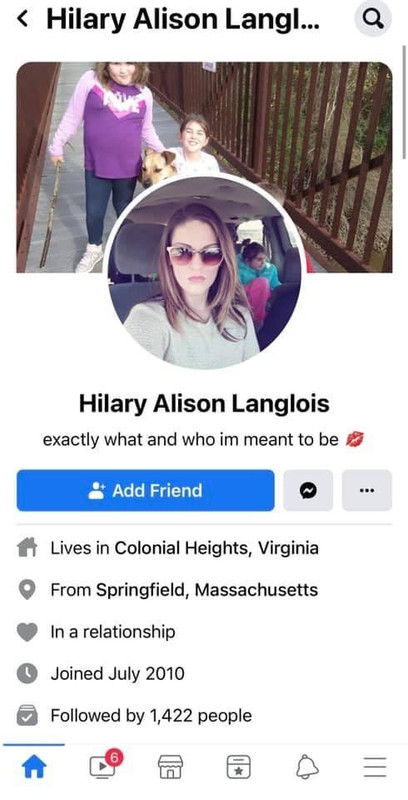Open the hamburger menu icon

coord(375,766)
